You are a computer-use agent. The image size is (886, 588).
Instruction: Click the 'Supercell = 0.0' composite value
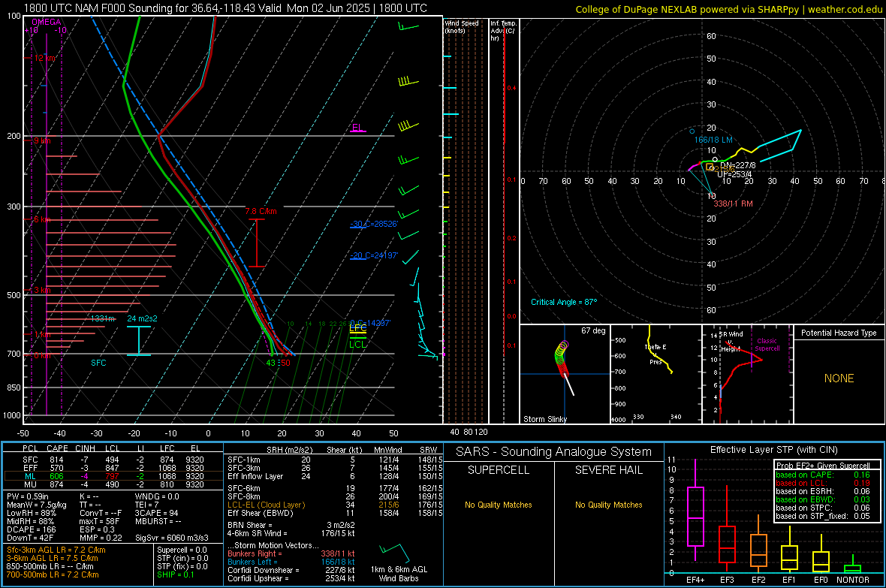pos(182,550)
